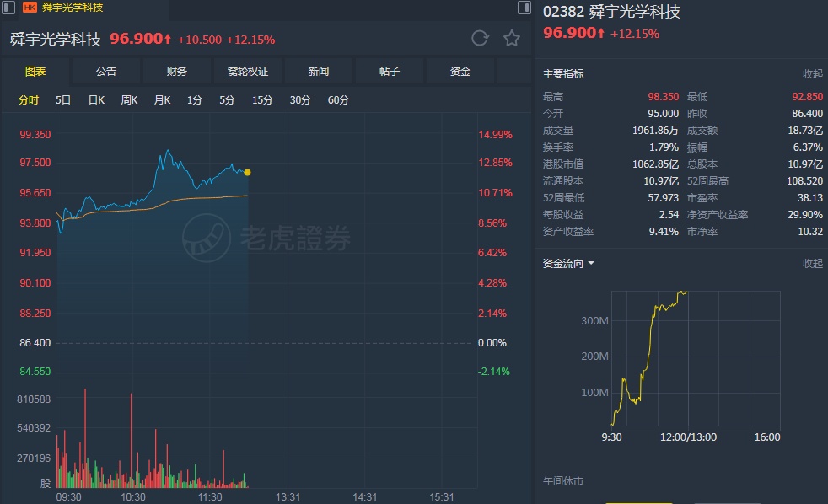Screen dimensions: 828x504
Task: Select the 资金 tab
Action: coord(460,72)
